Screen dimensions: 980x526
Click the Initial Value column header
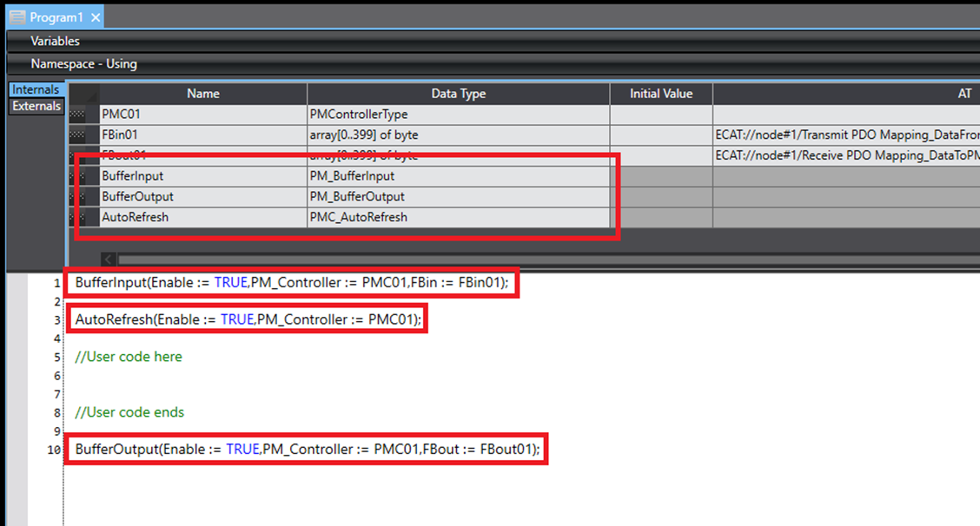tap(660, 94)
